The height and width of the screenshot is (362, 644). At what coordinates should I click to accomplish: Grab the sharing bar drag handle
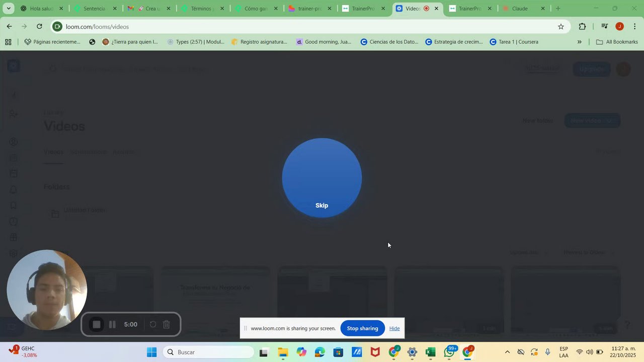(246, 328)
